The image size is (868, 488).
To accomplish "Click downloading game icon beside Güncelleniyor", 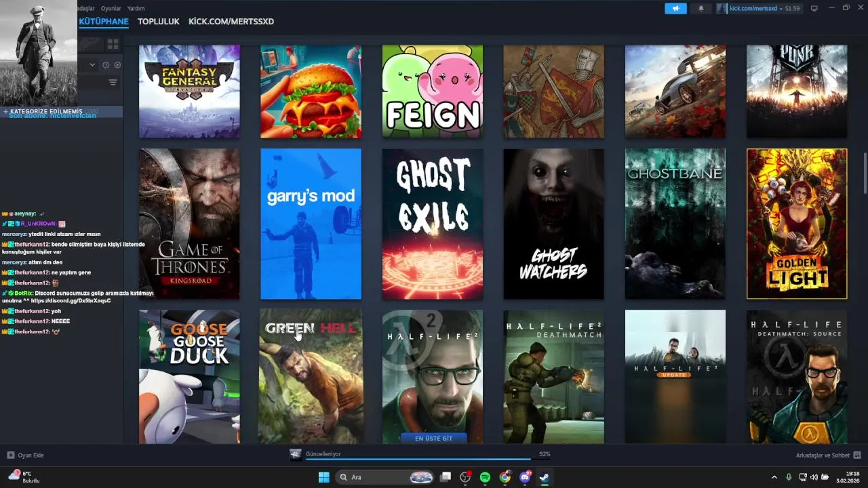I will (x=296, y=455).
